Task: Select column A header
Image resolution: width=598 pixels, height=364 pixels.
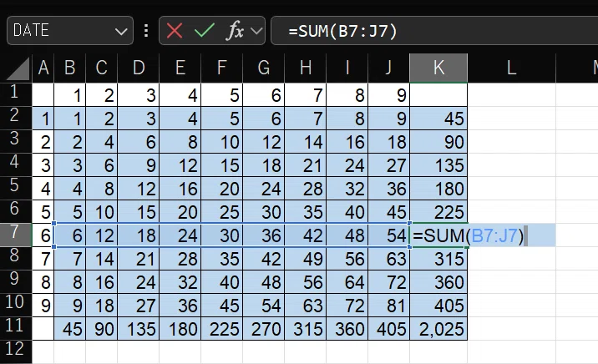Action: pyautogui.click(x=43, y=68)
